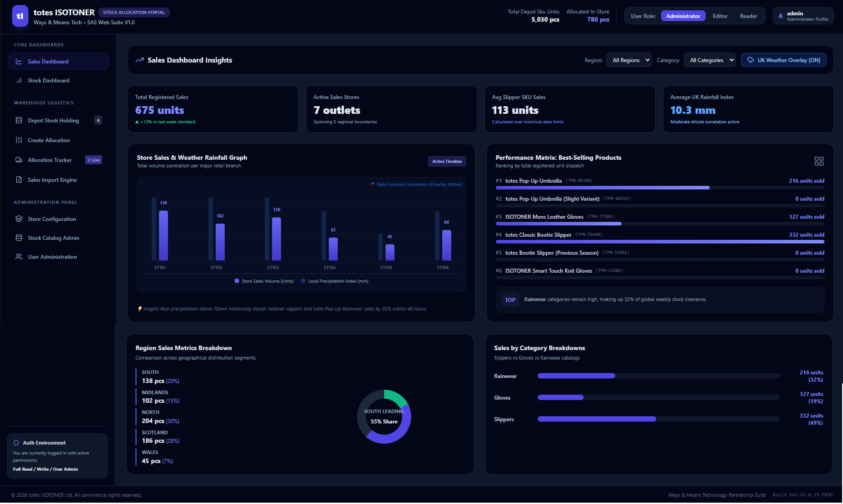843x504 pixels.
Task: Open Create Allocation page
Action: [x=59, y=140]
